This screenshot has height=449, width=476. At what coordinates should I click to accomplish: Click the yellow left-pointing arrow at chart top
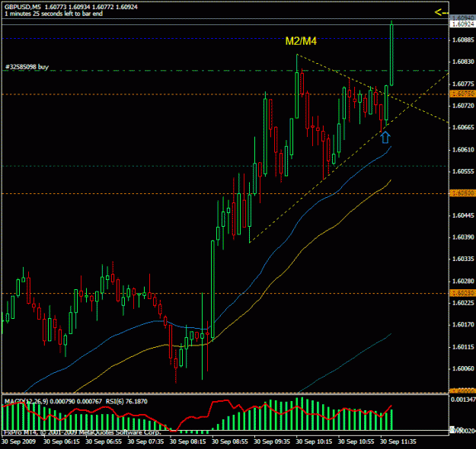coord(441,12)
